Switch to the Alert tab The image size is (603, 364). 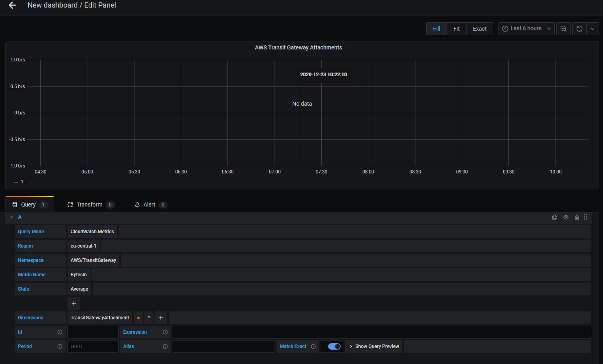pos(150,205)
